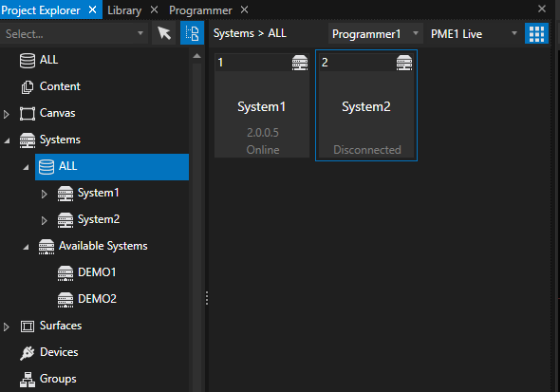560x392 pixels.
Task: Close the panel with top-right X
Action: pyautogui.click(x=542, y=9)
